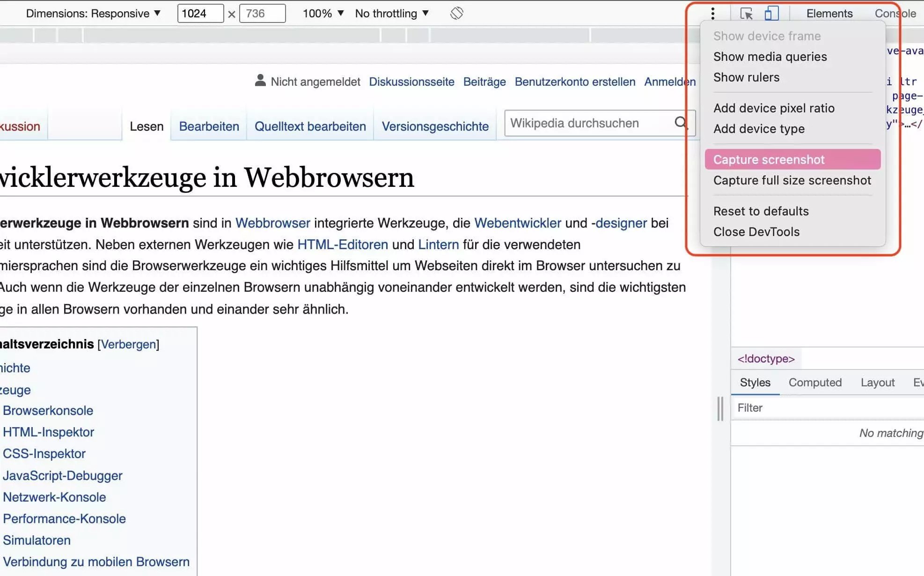Viewport: 924px width, 576px height.
Task: Open the Elements panel tab
Action: click(x=829, y=14)
